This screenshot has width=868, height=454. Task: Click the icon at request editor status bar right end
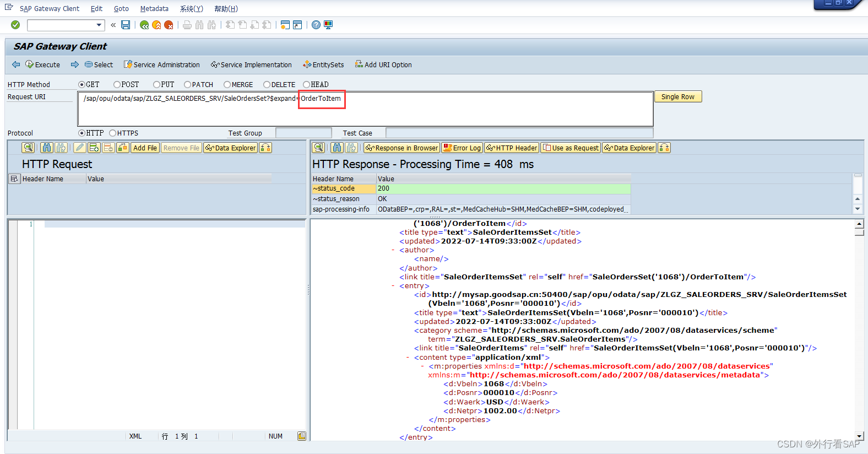pyautogui.click(x=302, y=436)
